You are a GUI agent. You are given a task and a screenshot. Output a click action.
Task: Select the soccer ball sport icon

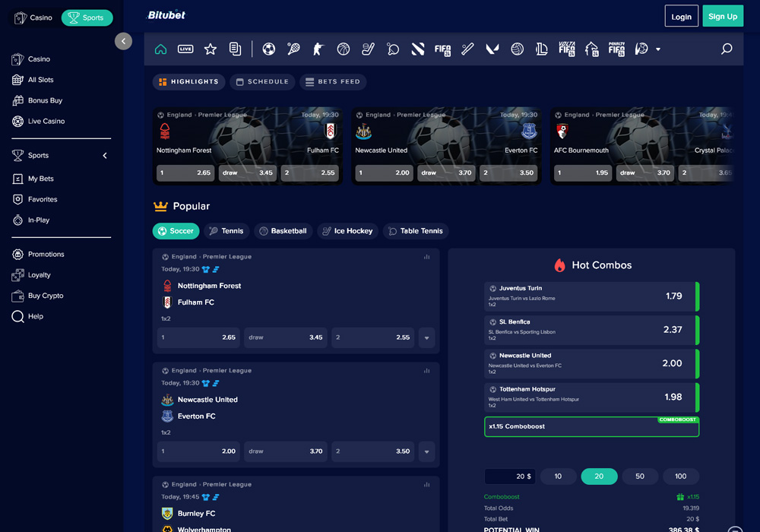[x=269, y=49]
